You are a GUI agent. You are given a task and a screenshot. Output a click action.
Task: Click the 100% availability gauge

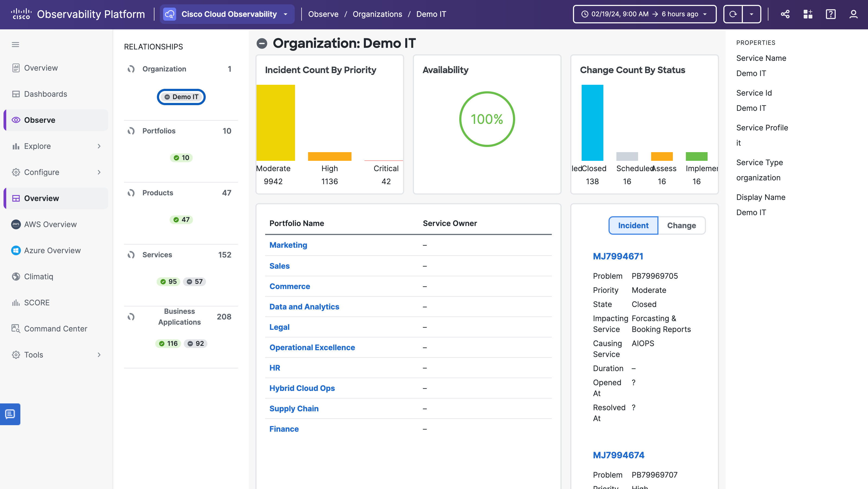(487, 119)
